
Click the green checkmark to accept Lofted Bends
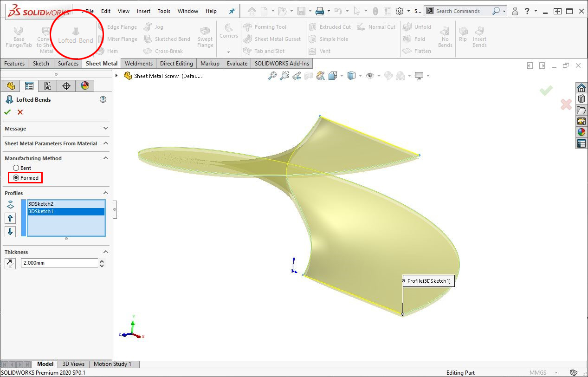click(7, 112)
